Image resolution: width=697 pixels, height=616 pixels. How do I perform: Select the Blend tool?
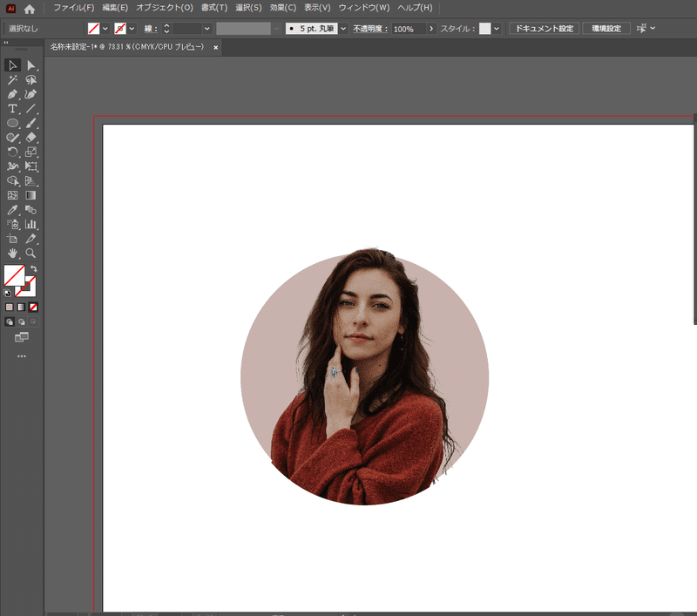(x=30, y=210)
